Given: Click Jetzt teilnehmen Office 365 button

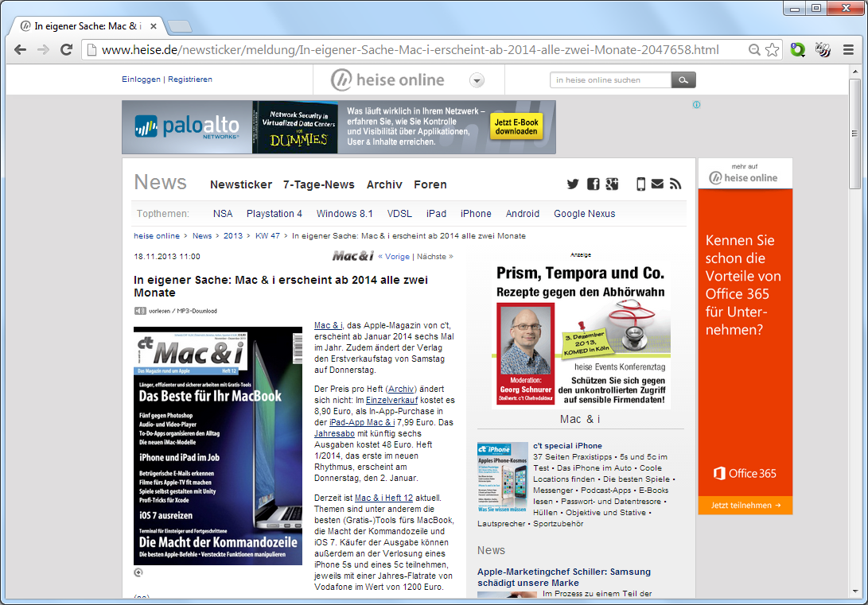Looking at the screenshot, I should pyautogui.click(x=745, y=505).
